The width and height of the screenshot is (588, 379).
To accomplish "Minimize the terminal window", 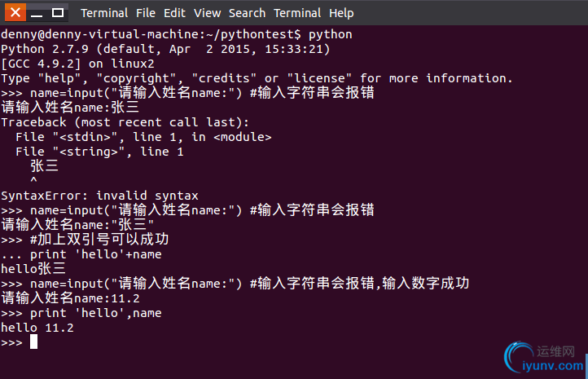I will [x=37, y=13].
